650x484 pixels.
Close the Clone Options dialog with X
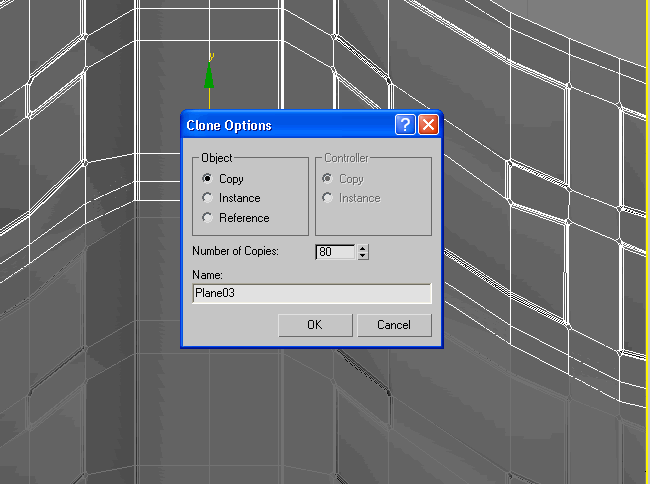(428, 125)
